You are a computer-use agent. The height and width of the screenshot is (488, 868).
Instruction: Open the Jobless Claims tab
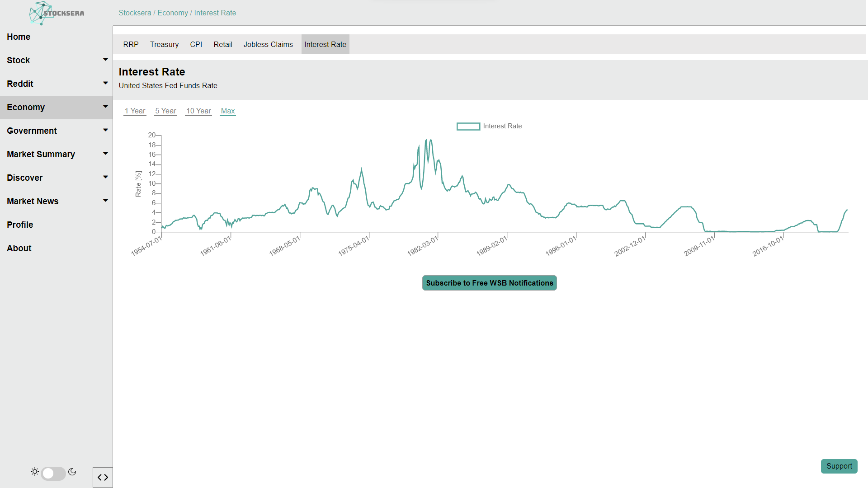click(x=268, y=44)
